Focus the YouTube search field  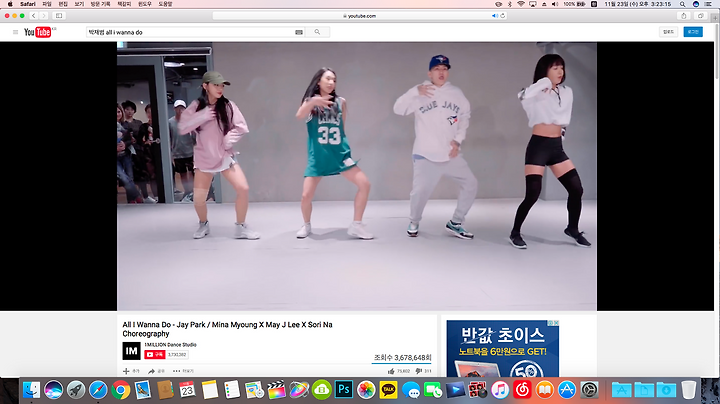pyautogui.click(x=195, y=32)
